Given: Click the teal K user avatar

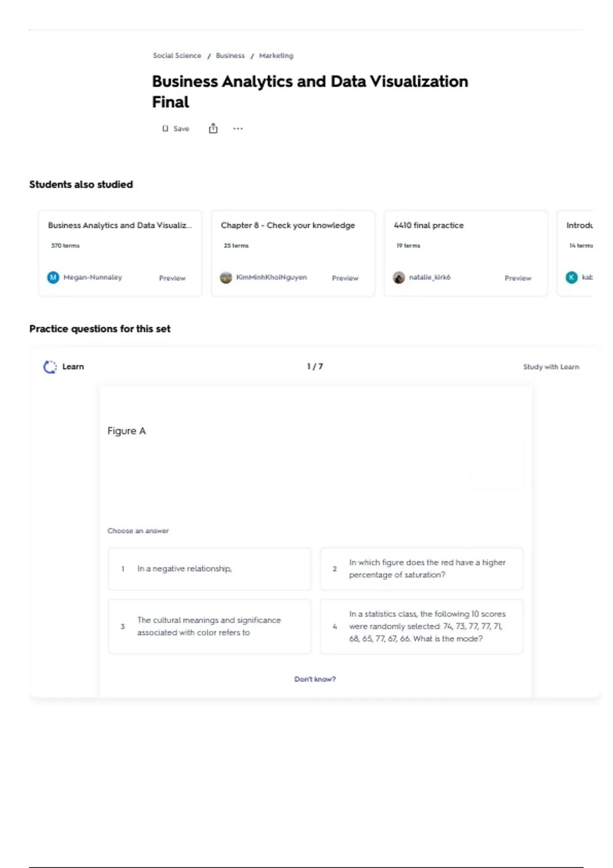Looking at the screenshot, I should click(x=572, y=277).
